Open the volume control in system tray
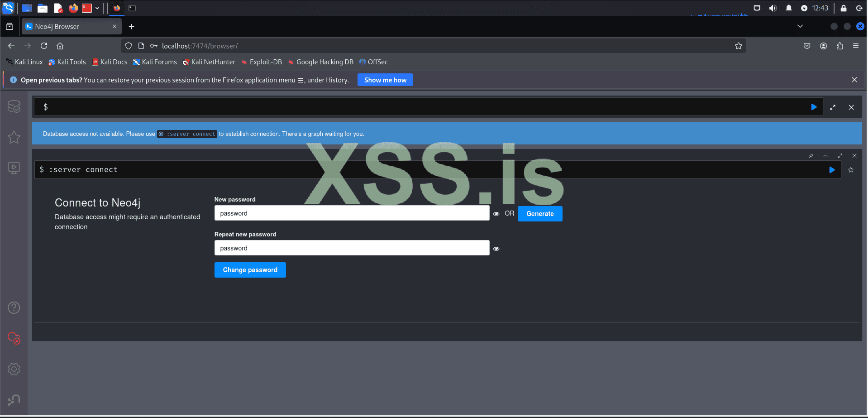 (x=773, y=8)
